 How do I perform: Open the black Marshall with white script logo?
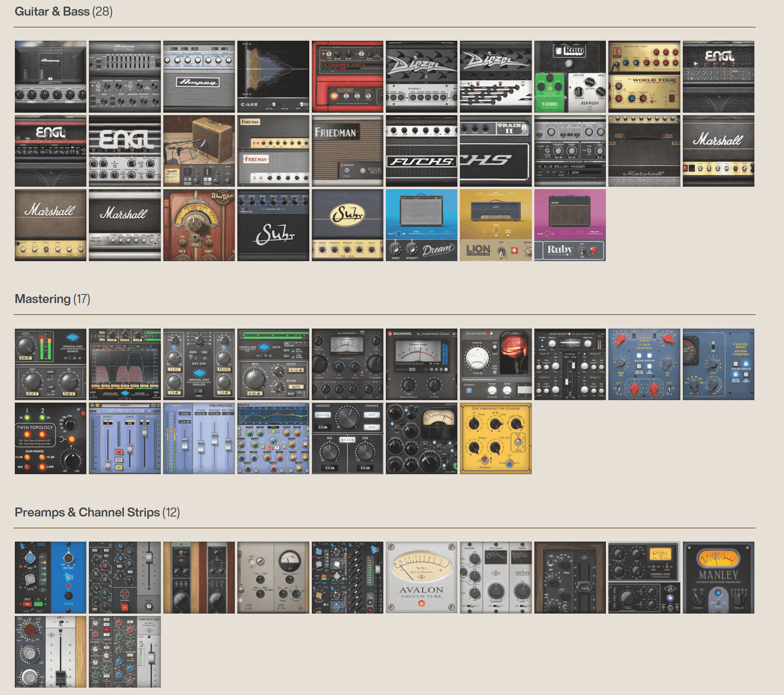click(719, 151)
